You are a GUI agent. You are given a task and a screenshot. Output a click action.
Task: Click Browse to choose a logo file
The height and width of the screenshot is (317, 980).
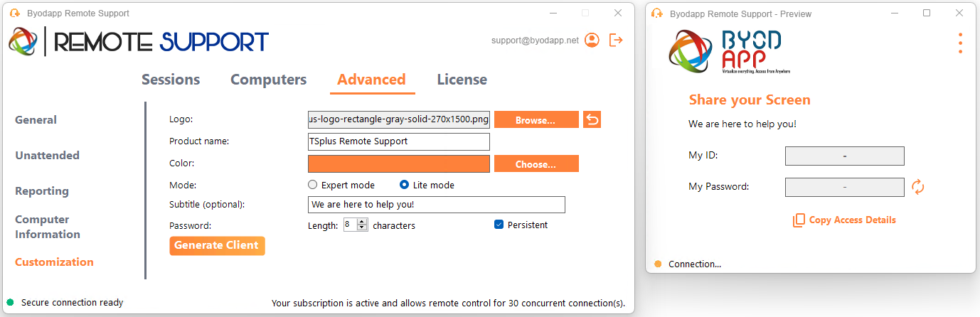tap(536, 119)
